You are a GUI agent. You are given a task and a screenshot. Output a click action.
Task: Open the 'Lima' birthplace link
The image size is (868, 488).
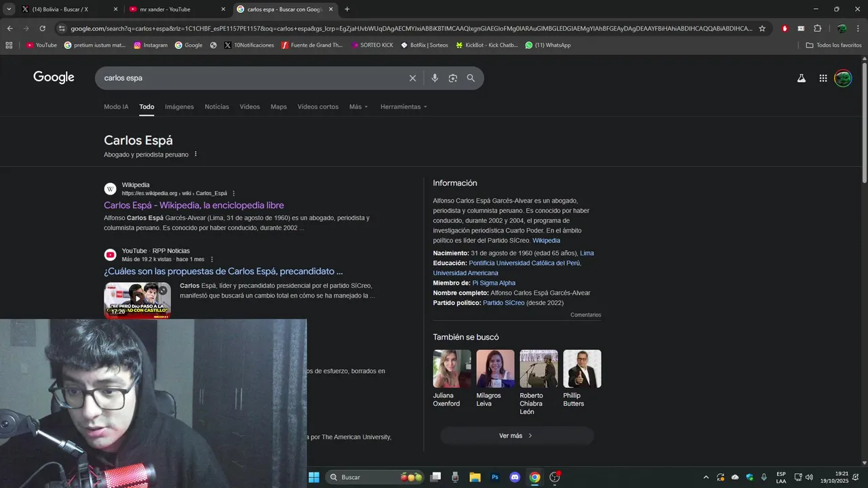587,253
